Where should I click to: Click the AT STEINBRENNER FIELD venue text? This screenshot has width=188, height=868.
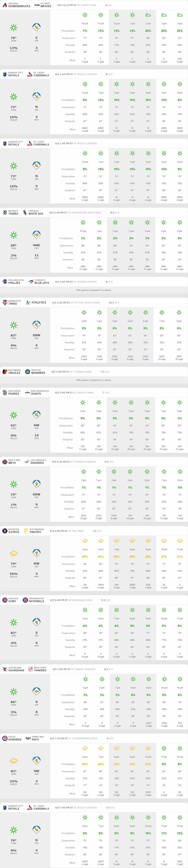point(83,738)
